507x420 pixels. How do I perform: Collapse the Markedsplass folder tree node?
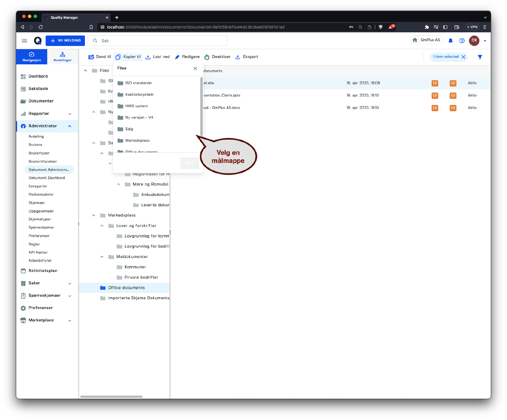coord(93,215)
